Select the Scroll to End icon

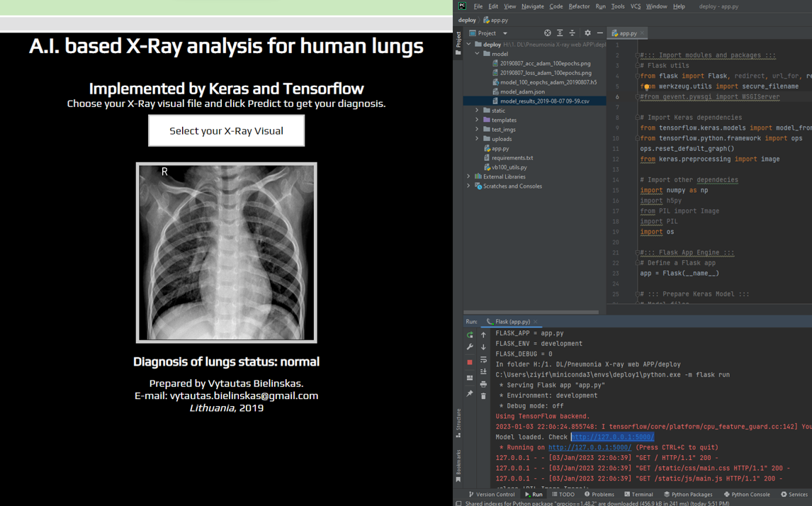point(483,371)
